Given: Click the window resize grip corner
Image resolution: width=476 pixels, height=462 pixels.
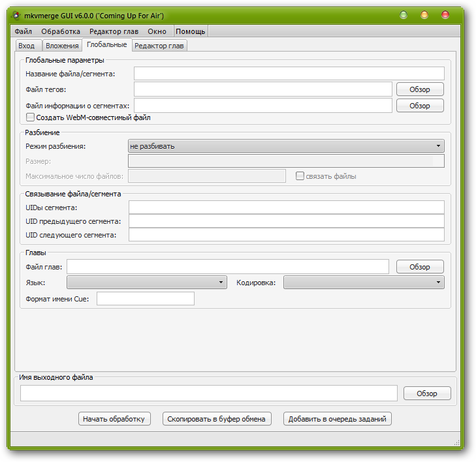Looking at the screenshot, I should [x=456, y=443].
